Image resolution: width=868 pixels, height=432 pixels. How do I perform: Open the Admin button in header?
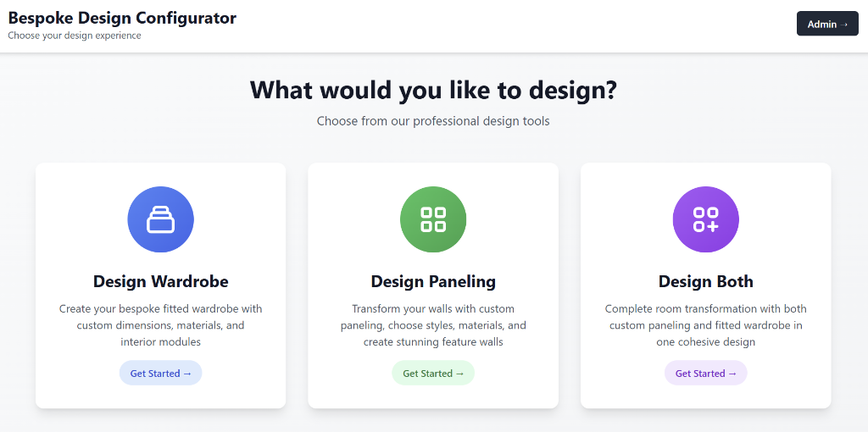tap(827, 24)
